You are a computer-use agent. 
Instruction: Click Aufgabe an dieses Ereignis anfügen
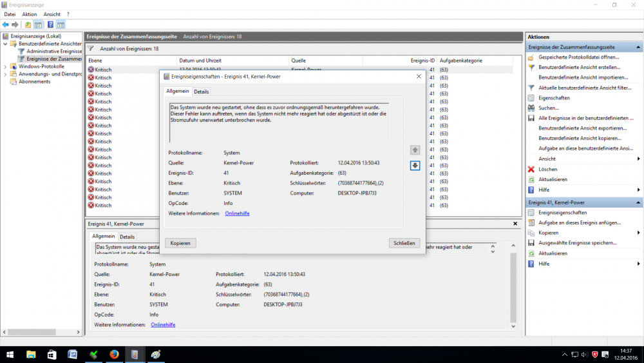pyautogui.click(x=580, y=222)
